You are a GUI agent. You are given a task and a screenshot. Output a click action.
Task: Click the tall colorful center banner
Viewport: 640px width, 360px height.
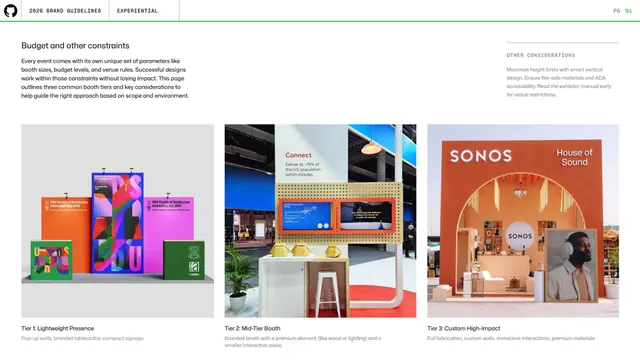tap(118, 223)
